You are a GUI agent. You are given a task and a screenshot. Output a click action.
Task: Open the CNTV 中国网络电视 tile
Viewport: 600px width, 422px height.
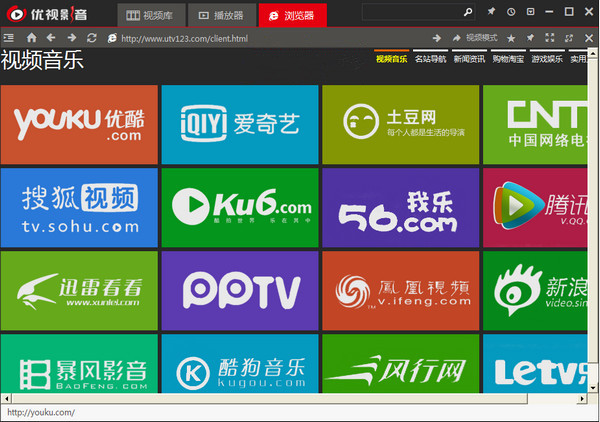coord(535,125)
